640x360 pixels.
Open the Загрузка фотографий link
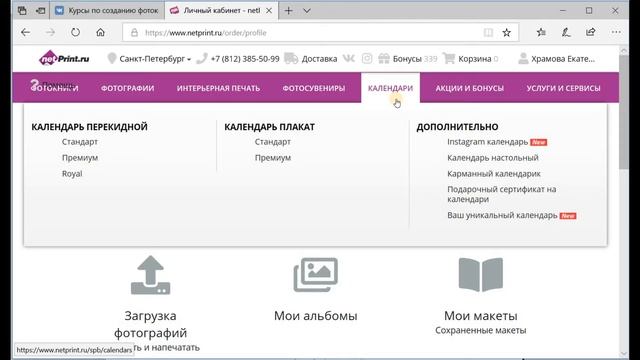coord(151,324)
